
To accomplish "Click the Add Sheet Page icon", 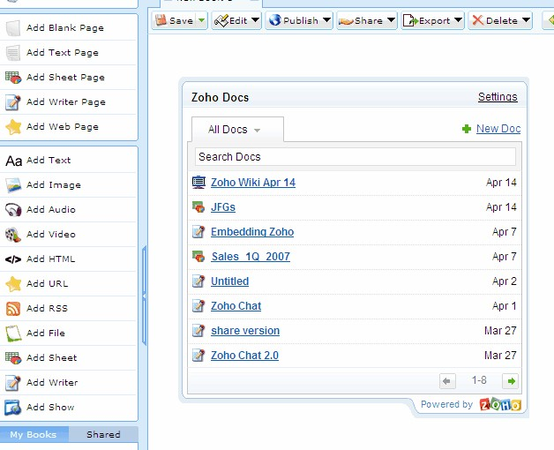I will [x=13, y=77].
